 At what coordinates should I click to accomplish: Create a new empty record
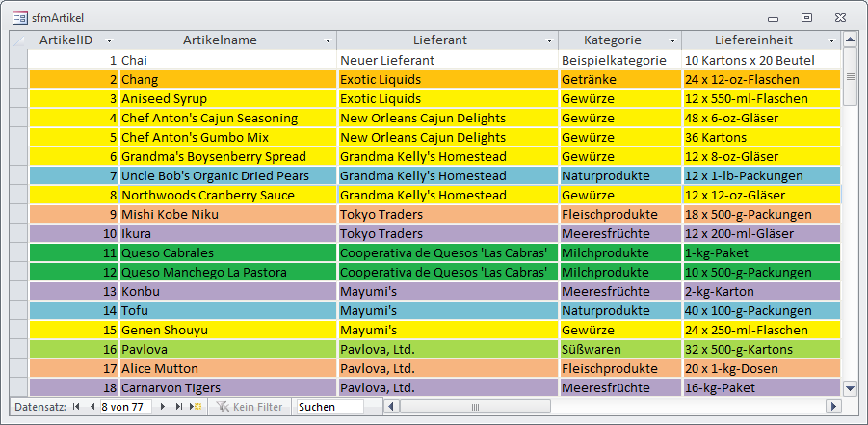point(197,407)
